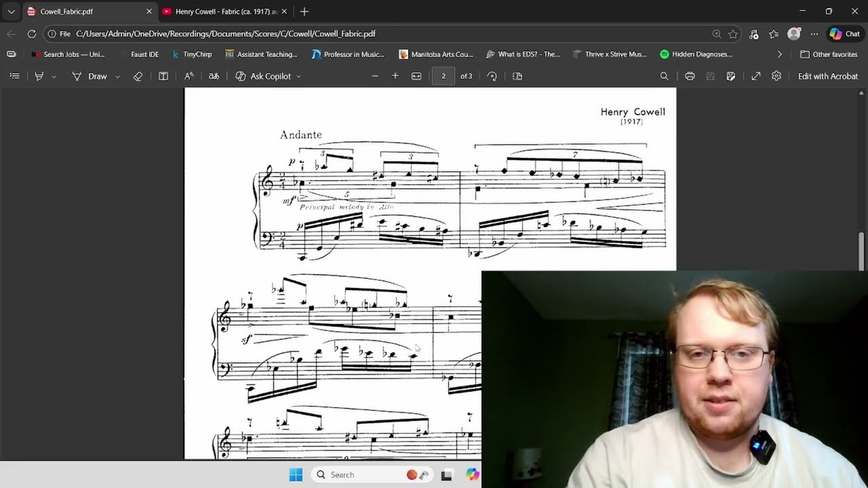Open the Professor in Music bookmark
Image resolution: width=868 pixels, height=488 pixels.
(348, 54)
